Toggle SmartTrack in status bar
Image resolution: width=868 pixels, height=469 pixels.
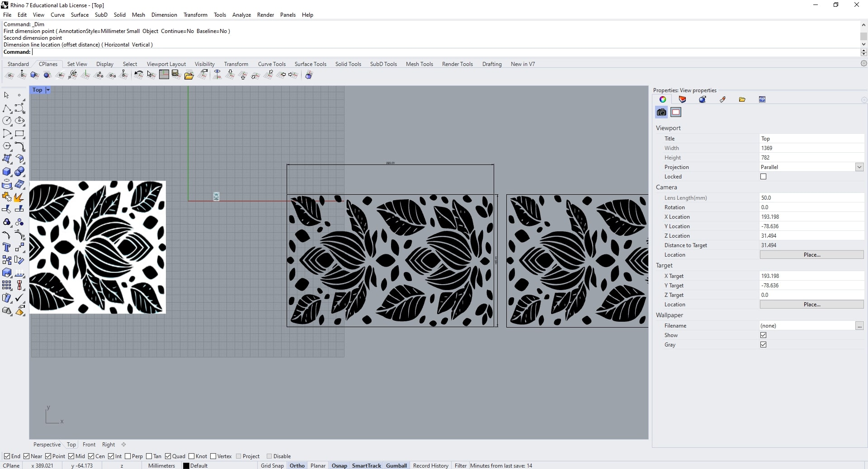pyautogui.click(x=367, y=465)
